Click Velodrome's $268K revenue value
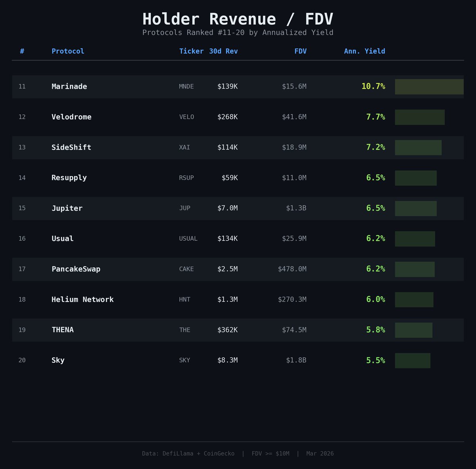 click(228, 117)
